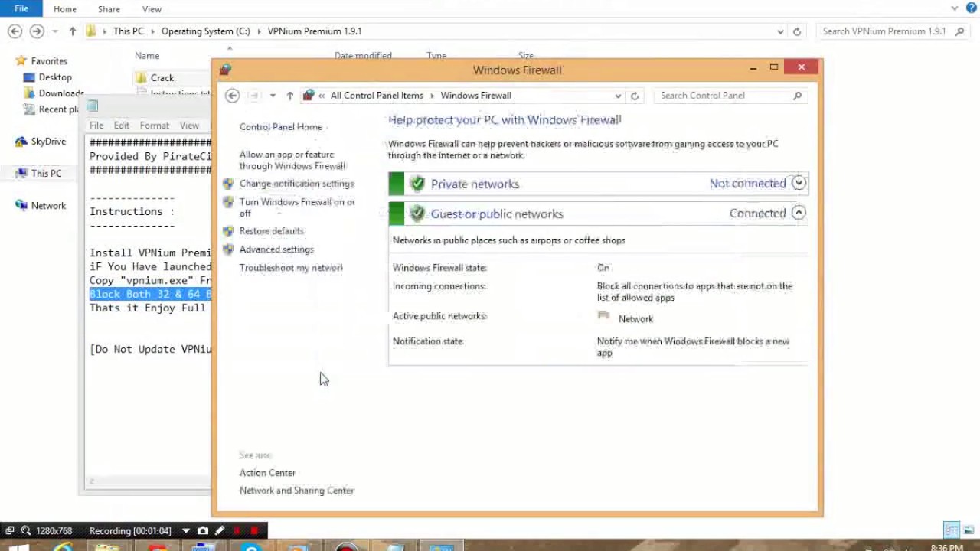Open Notepad Edit menu
Image resolution: width=980 pixels, height=551 pixels.
tap(122, 126)
